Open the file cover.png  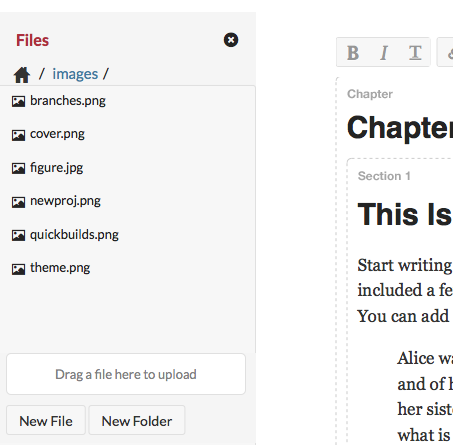tap(57, 134)
